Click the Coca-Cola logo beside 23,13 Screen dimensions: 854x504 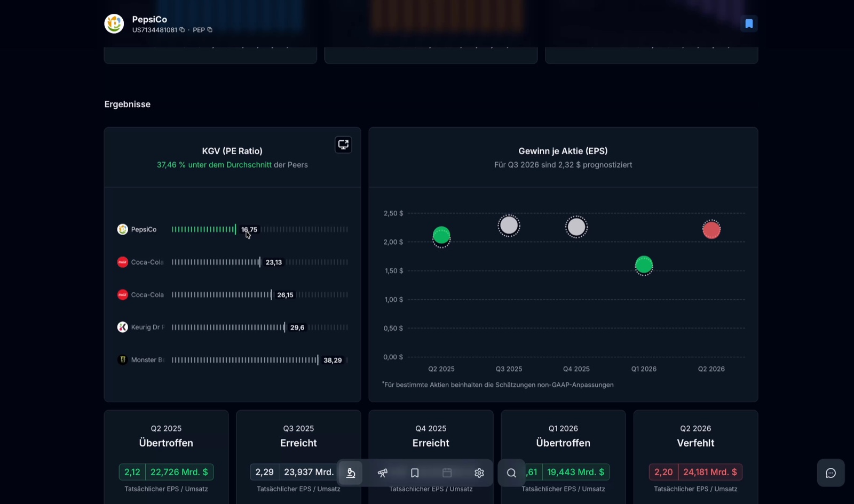click(123, 262)
